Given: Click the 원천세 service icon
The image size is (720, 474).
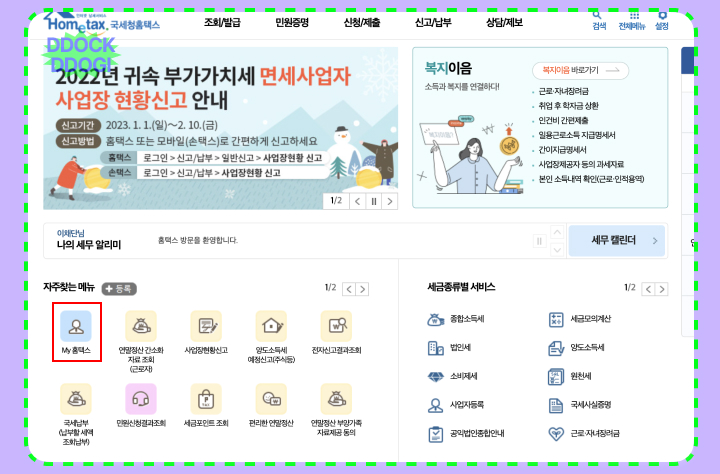Looking at the screenshot, I should (556, 377).
